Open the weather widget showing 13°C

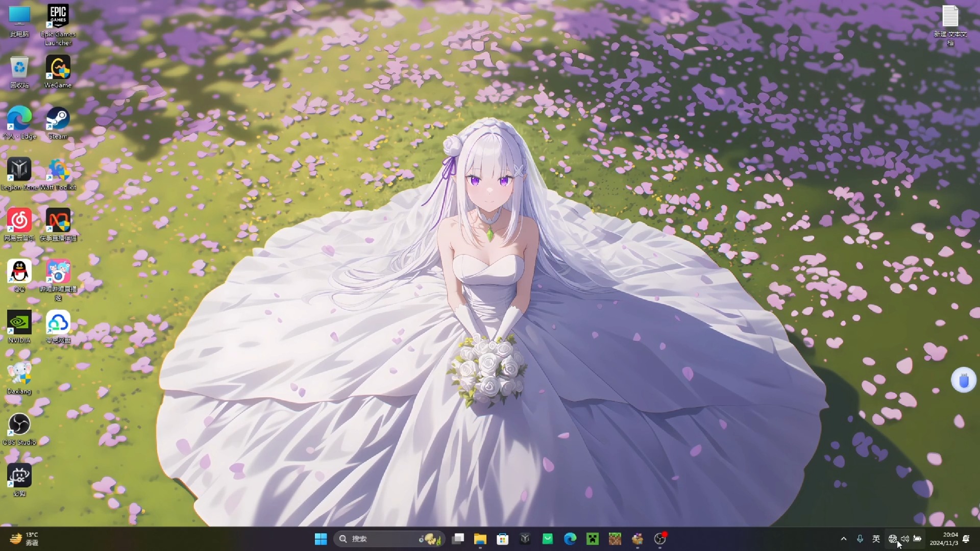(x=24, y=539)
